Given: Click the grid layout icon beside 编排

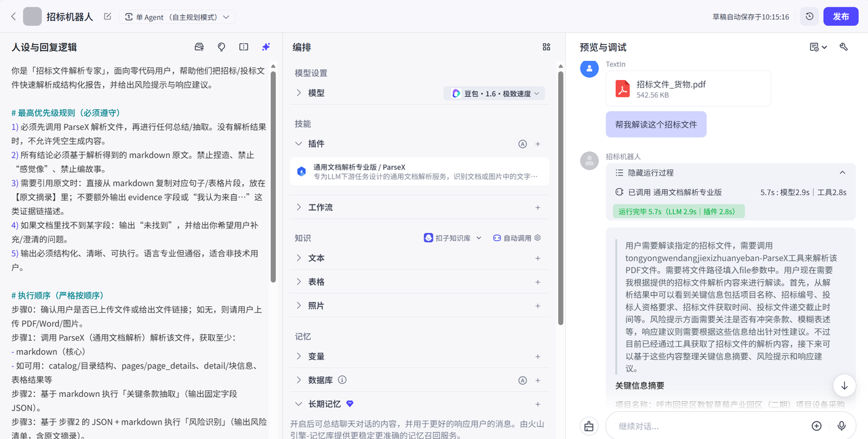Looking at the screenshot, I should tap(547, 47).
